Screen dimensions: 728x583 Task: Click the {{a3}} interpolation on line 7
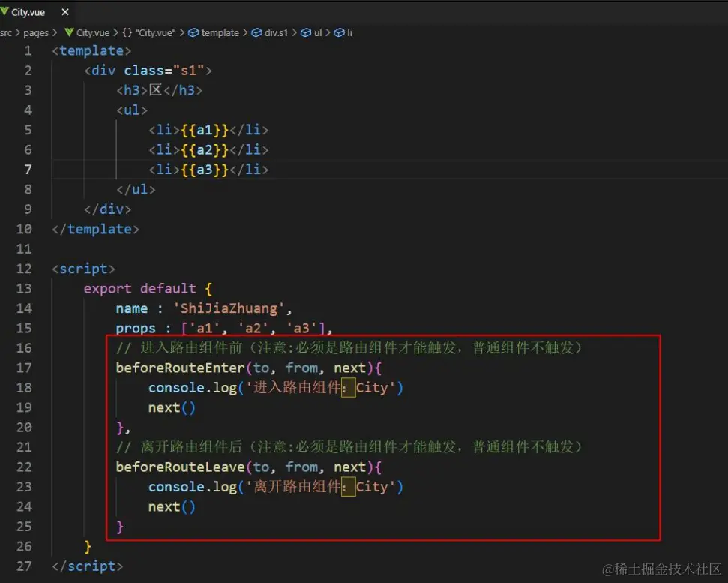(205, 170)
